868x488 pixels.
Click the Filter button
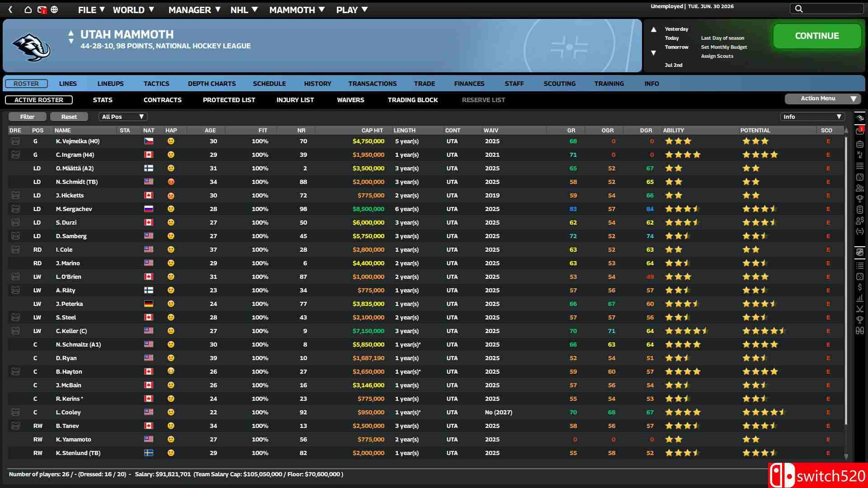[x=27, y=117]
